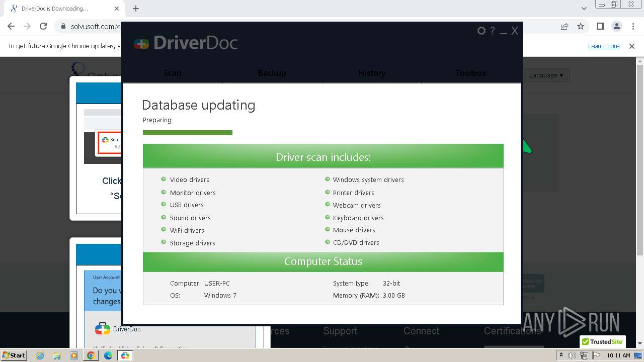Select 'Windows system drivers' entry
Viewport: 644px width, 362px height.
coord(368,179)
